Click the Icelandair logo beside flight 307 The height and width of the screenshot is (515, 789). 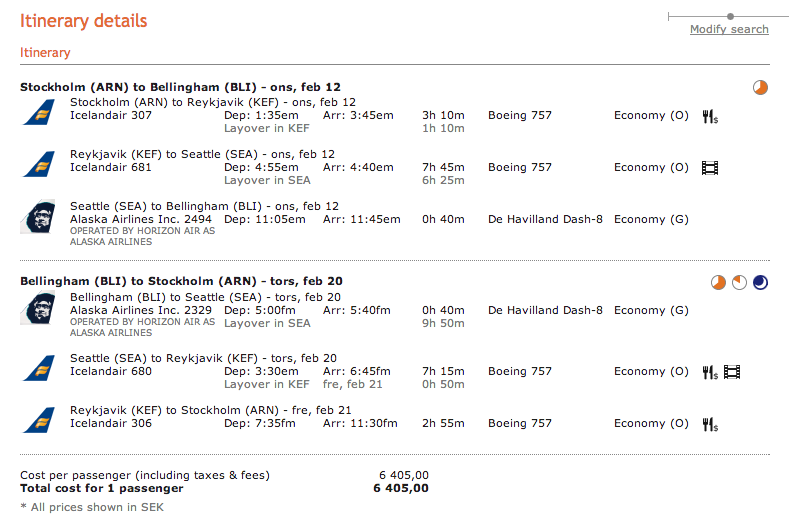coord(39,113)
